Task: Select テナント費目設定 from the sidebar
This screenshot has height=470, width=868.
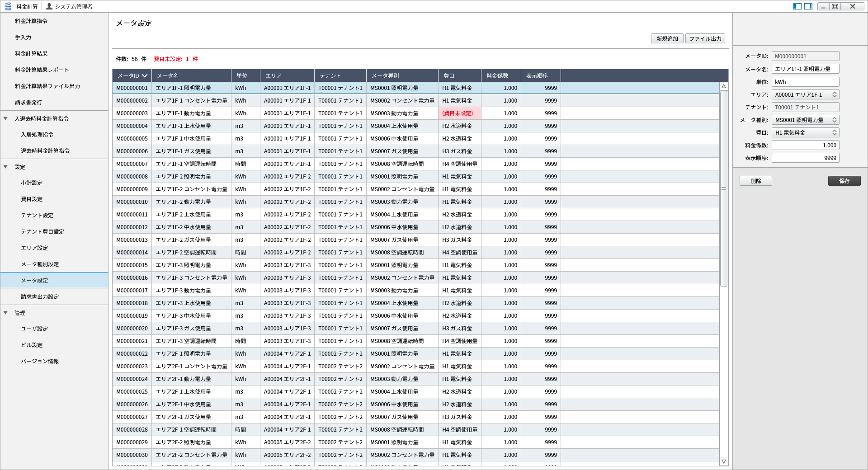Action: [x=42, y=232]
